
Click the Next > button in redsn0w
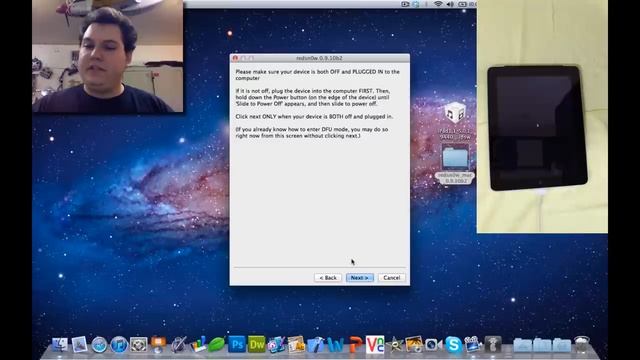pyautogui.click(x=360, y=278)
